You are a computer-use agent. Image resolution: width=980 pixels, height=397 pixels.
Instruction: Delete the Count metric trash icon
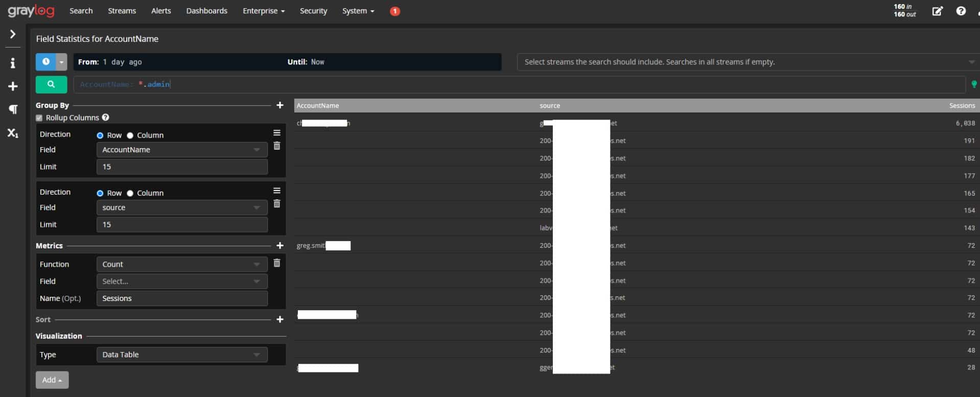277,263
